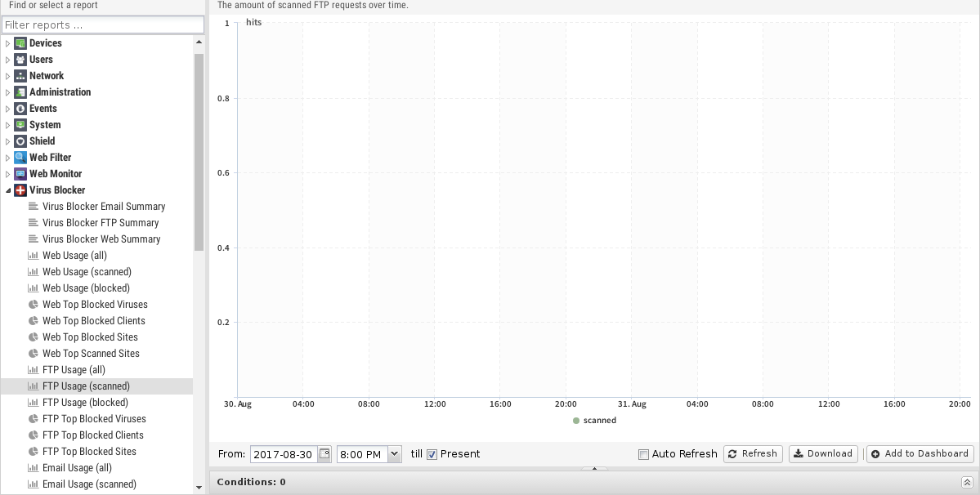Select Web Usage (scanned) report
980x495 pixels.
pyautogui.click(x=87, y=271)
